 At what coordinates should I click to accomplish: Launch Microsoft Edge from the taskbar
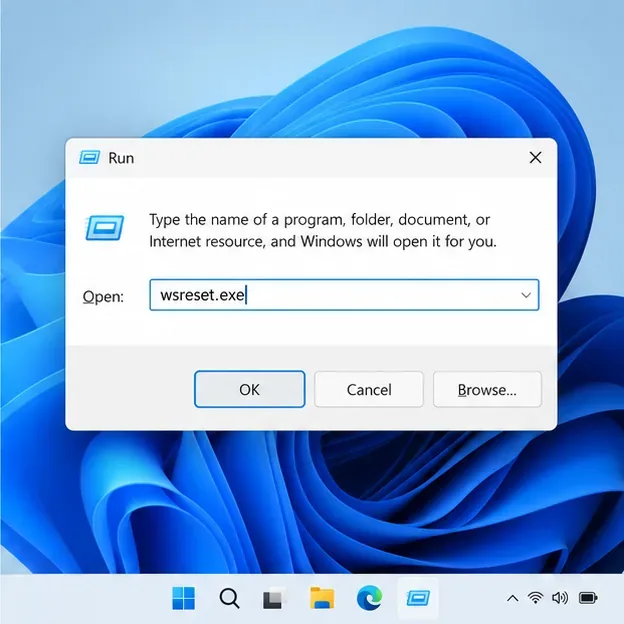(369, 598)
